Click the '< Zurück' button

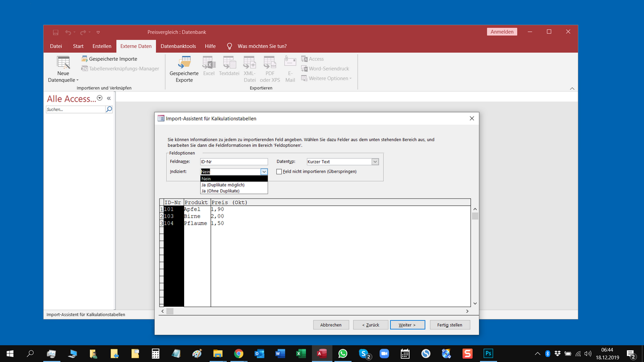click(x=371, y=325)
